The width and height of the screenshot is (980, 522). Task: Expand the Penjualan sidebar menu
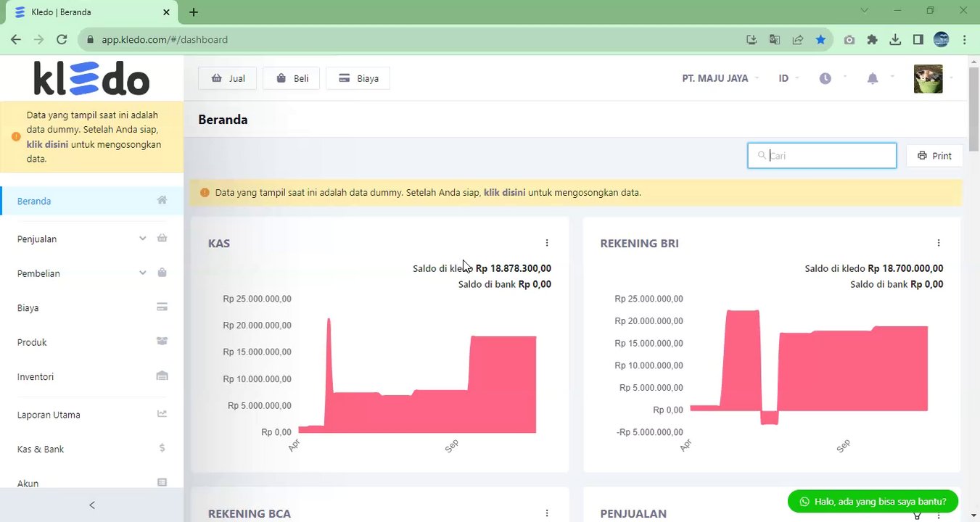tap(91, 239)
